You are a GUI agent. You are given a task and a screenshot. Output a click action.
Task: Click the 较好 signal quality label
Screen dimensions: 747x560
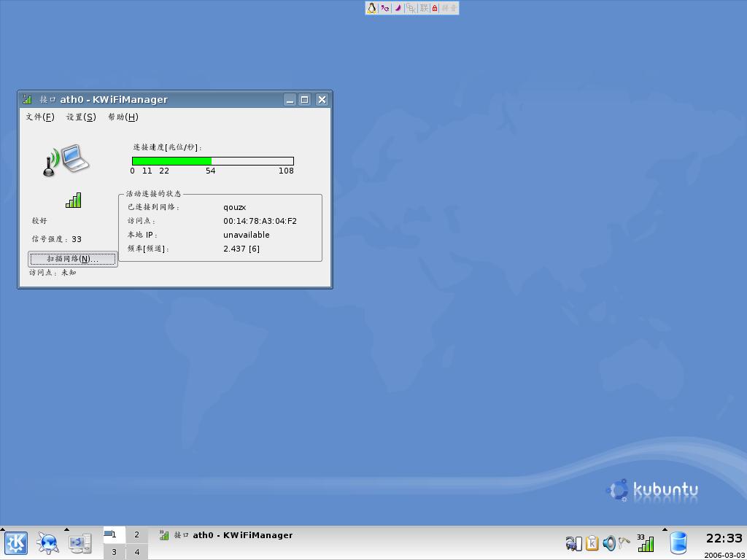click(39, 221)
